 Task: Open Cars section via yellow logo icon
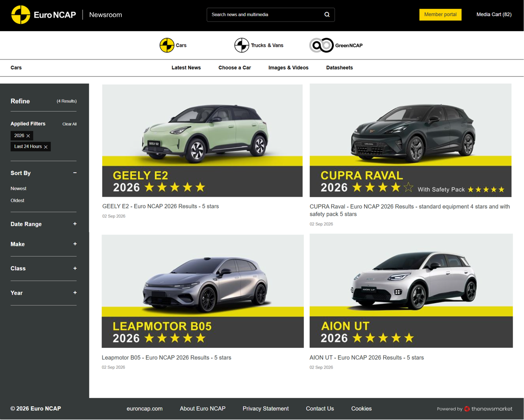point(167,45)
